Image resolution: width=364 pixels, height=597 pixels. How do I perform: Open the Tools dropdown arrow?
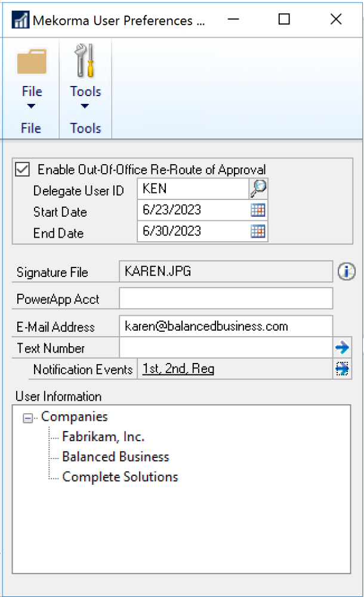85,106
